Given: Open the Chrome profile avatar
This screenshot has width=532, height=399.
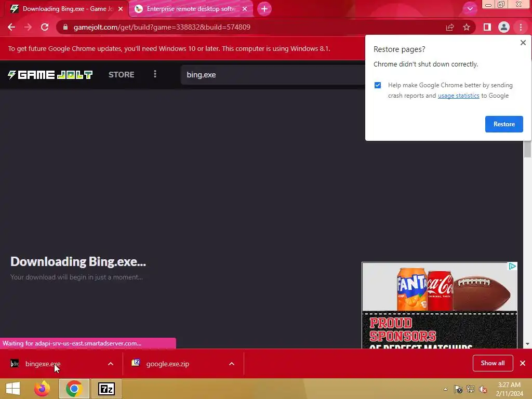Looking at the screenshot, I should pyautogui.click(x=504, y=27).
